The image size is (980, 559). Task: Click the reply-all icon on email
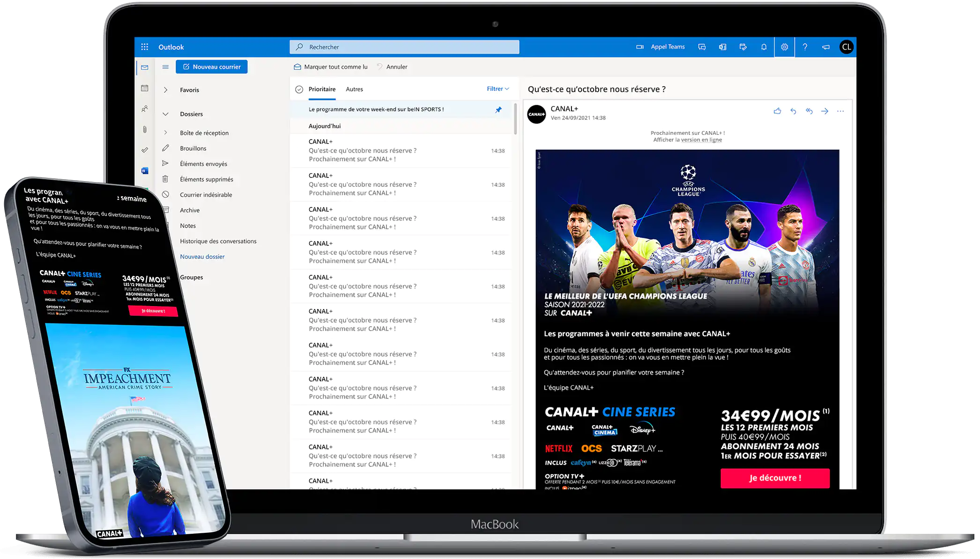(809, 110)
